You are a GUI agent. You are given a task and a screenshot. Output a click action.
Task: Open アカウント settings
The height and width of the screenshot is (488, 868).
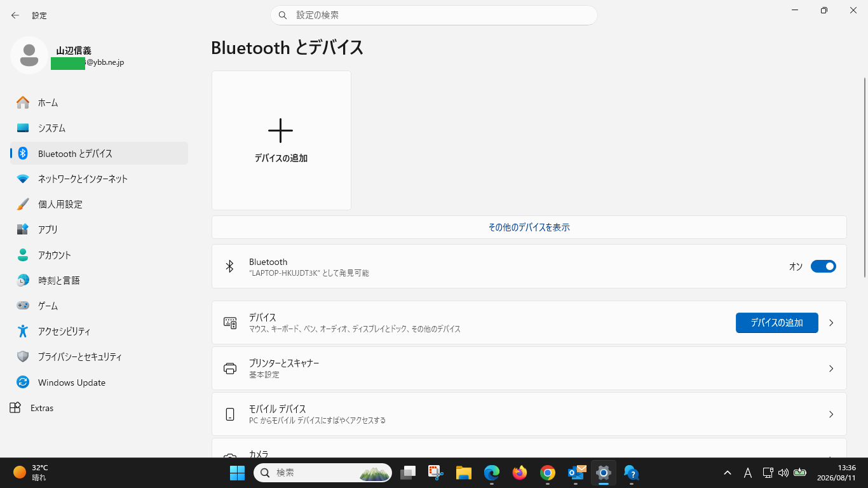[99, 255]
